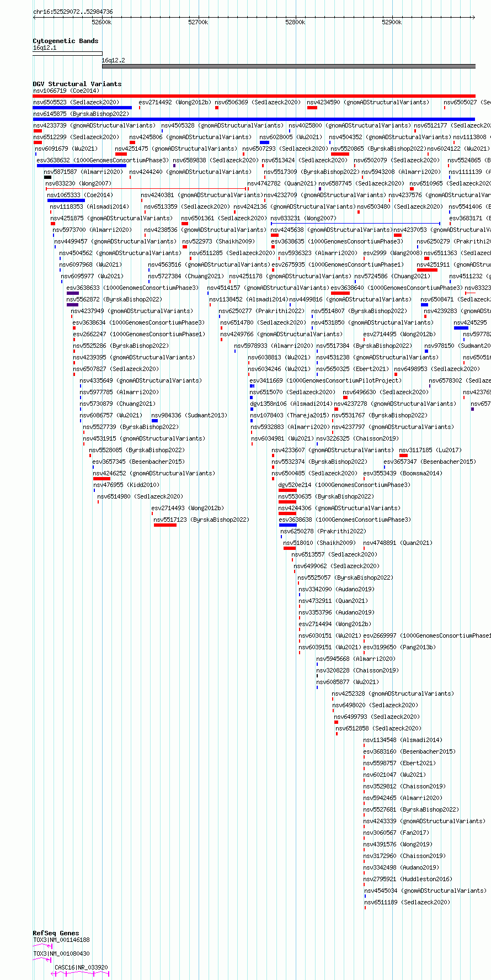Open variant nsv833230 (Wong2007)
Screen dimensions: 491x980
coord(78,183)
